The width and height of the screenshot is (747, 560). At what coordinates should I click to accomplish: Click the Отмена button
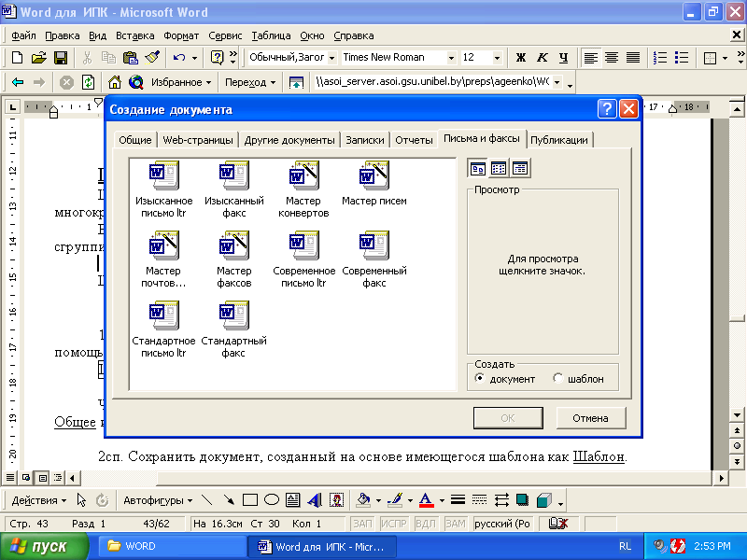[x=591, y=418]
